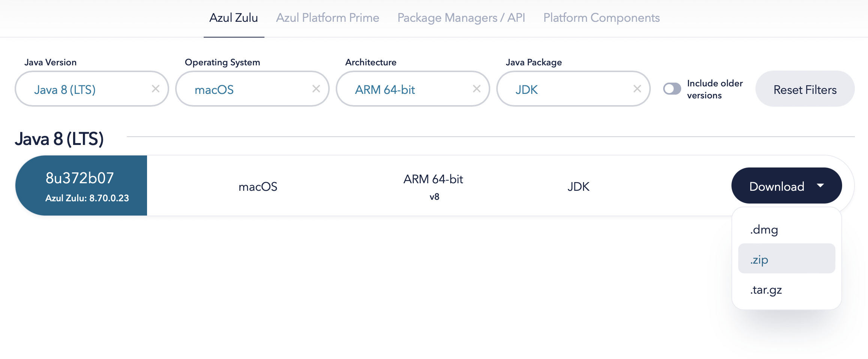
Task: Select the .zip download format
Action: [x=760, y=259]
